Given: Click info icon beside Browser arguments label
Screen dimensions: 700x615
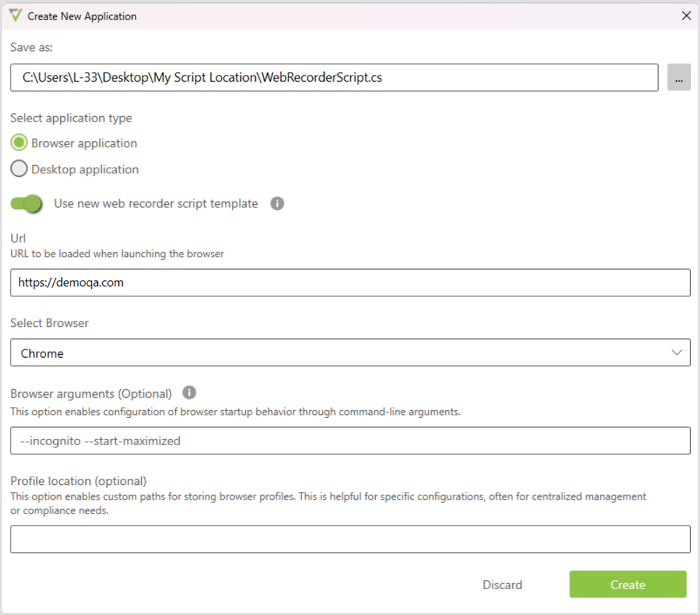Looking at the screenshot, I should point(189,393).
